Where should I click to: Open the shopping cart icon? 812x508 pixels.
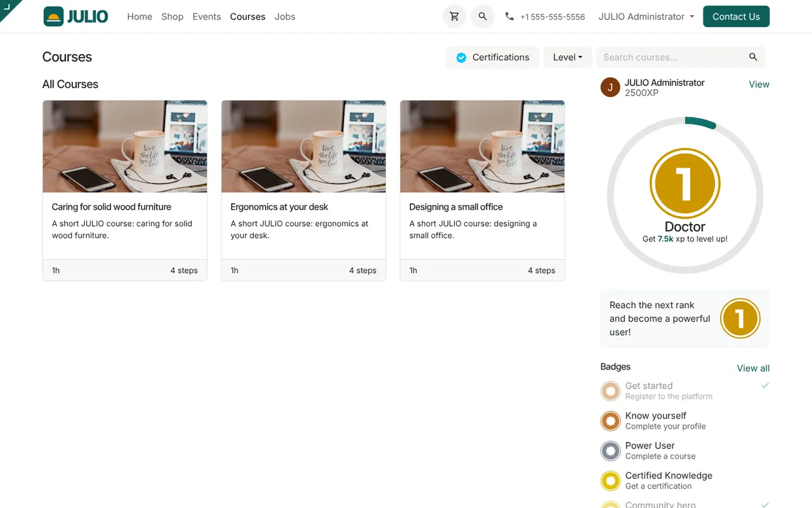[454, 17]
